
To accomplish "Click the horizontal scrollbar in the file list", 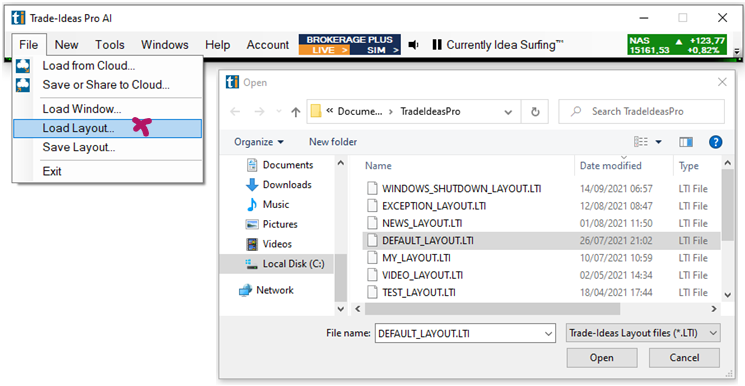I will [x=493, y=309].
